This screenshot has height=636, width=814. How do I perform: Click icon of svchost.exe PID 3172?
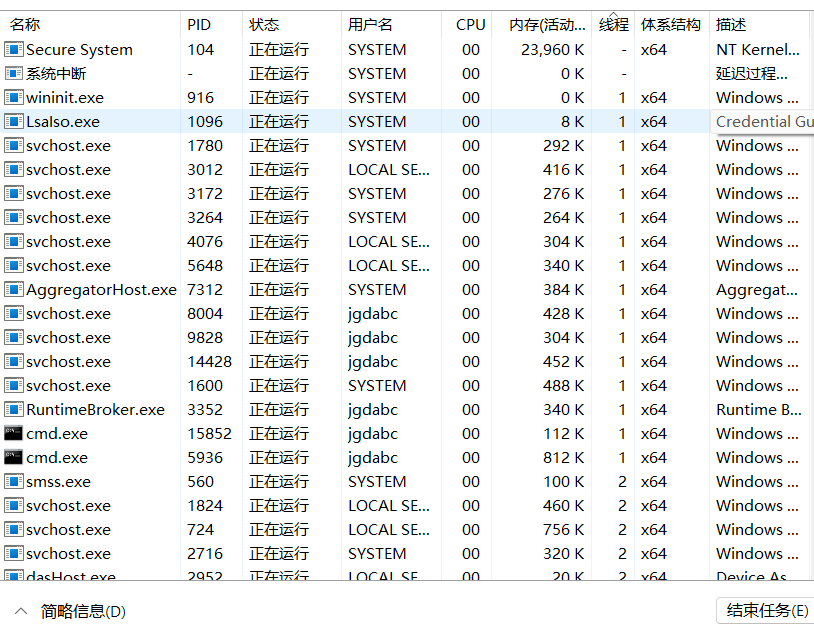(13, 194)
